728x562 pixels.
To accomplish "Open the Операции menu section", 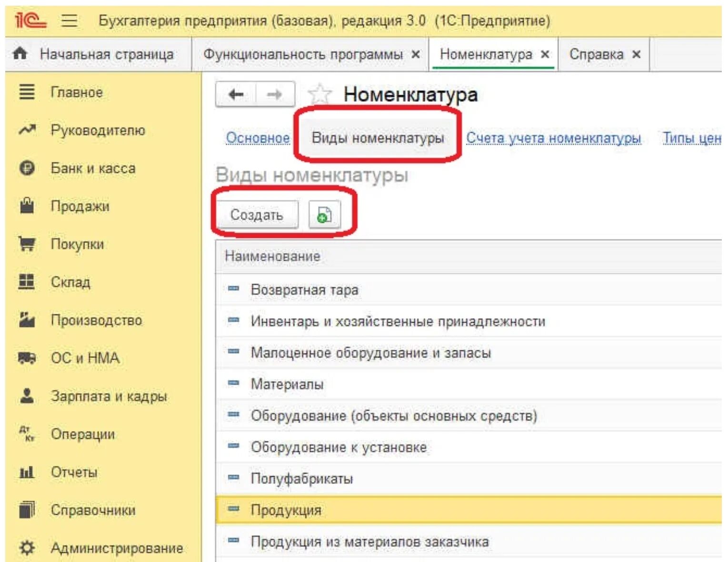I will click(83, 434).
